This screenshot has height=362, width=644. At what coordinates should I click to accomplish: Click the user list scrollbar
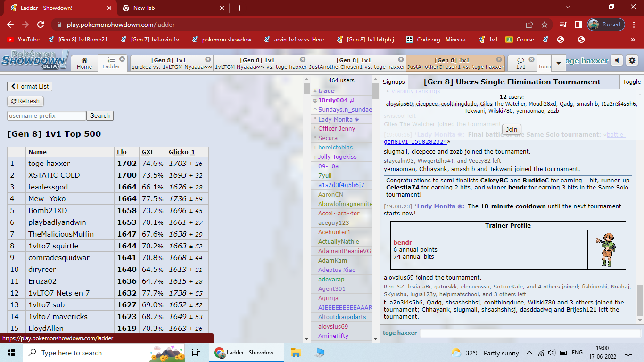click(x=376, y=90)
